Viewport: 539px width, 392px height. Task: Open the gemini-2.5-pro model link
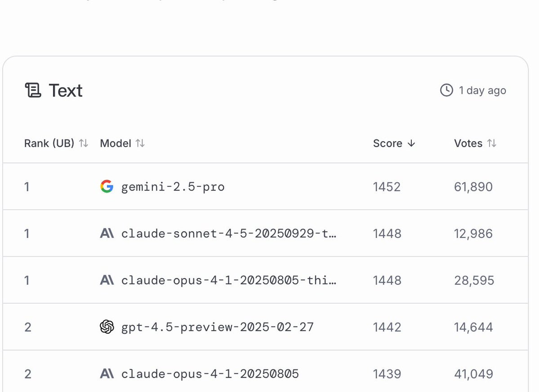tap(173, 187)
